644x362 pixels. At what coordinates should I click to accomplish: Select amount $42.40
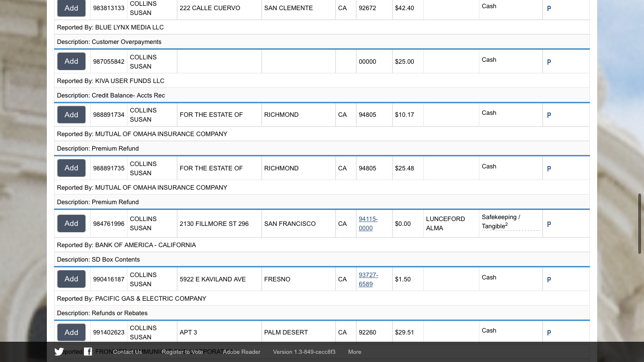(x=405, y=8)
